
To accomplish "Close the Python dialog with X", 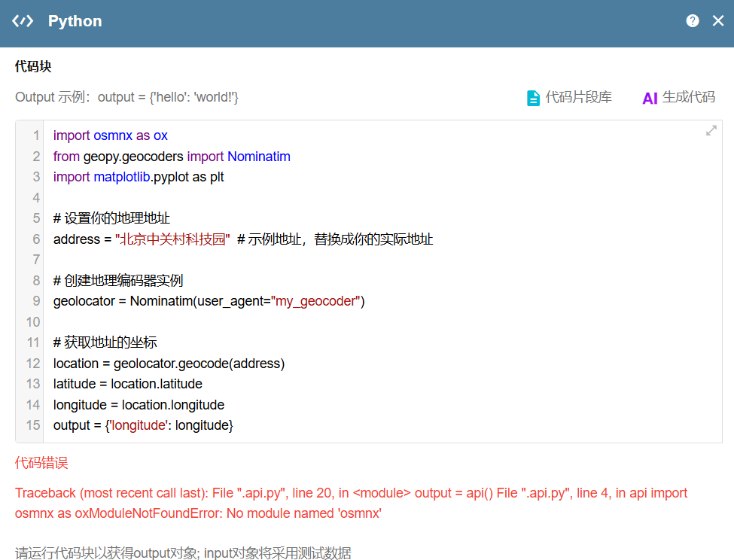I will point(718,20).
